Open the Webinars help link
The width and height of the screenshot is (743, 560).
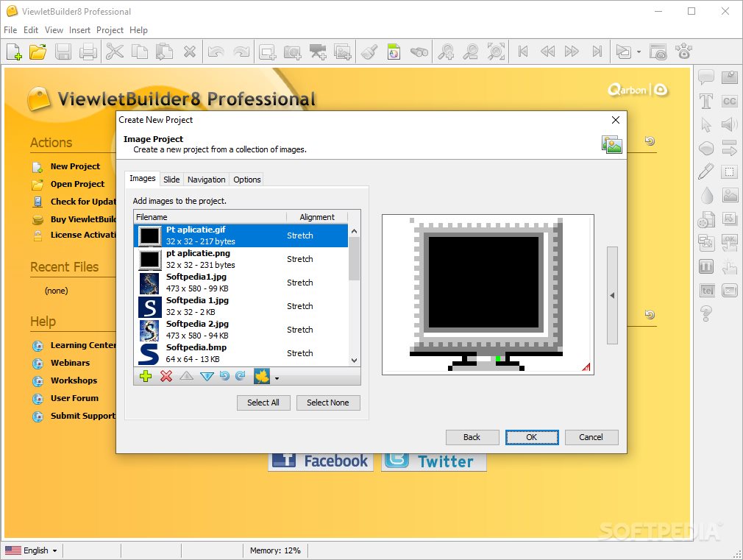70,363
